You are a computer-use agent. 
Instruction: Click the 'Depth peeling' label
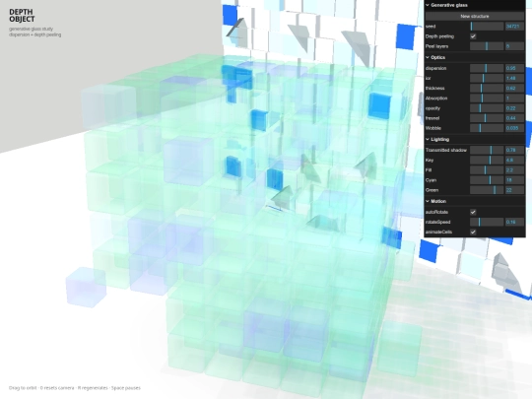click(439, 36)
